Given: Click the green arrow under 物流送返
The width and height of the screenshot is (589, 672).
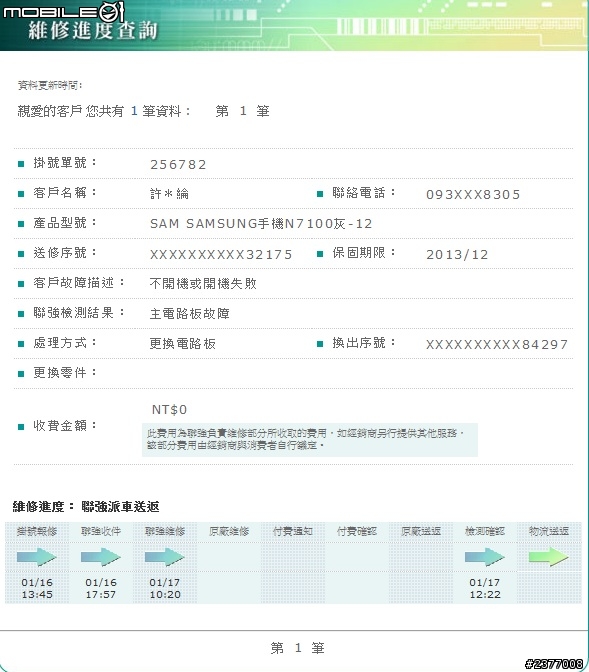Looking at the screenshot, I should coord(549,557).
